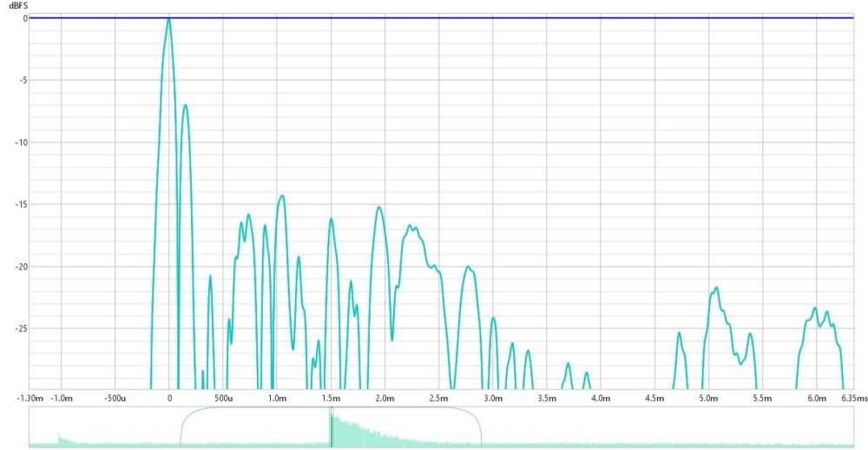This screenshot has width=868, height=450.
Task: Click the 5.5m label on the time axis
Action: point(763,399)
